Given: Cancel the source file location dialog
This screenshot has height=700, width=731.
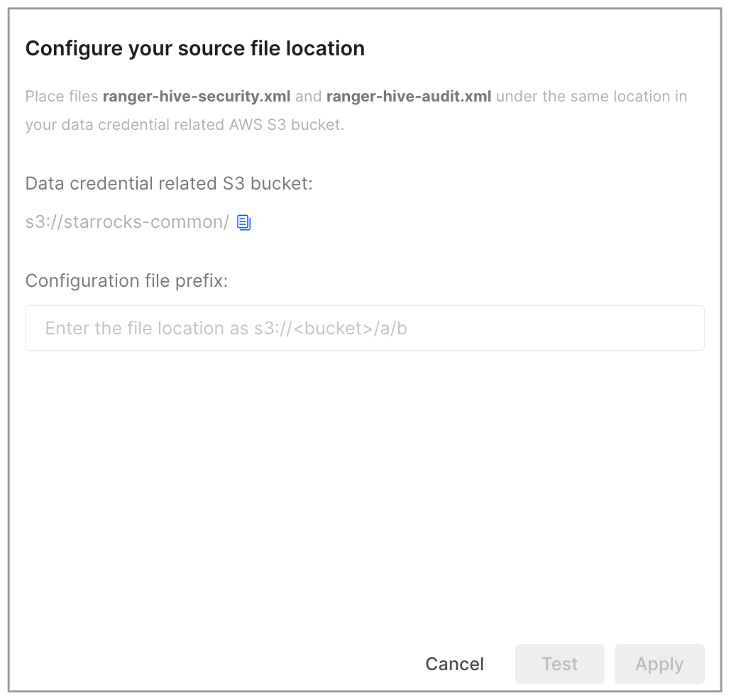Looking at the screenshot, I should click(x=454, y=664).
